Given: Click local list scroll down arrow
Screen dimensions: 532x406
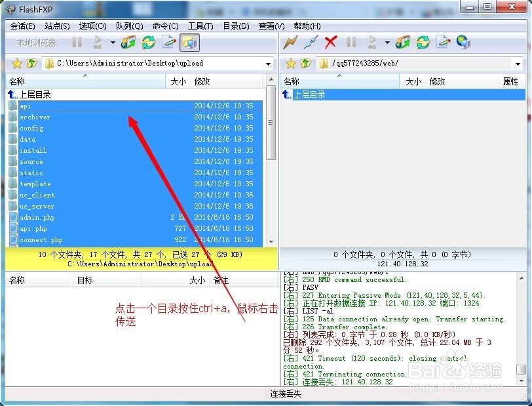Looking at the screenshot, I should coord(271,241).
